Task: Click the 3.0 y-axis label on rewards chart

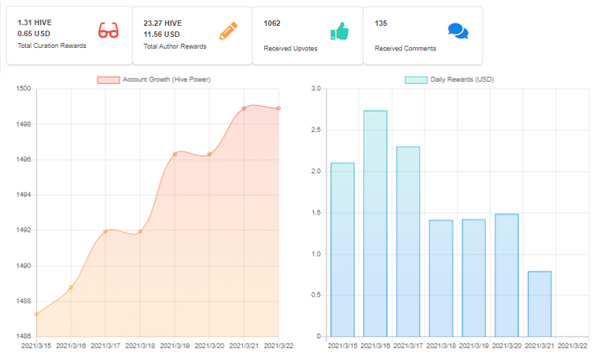Action: click(316, 89)
